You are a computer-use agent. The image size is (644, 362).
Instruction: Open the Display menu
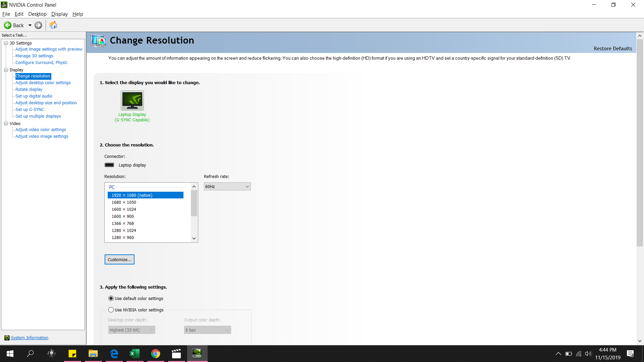pos(59,14)
